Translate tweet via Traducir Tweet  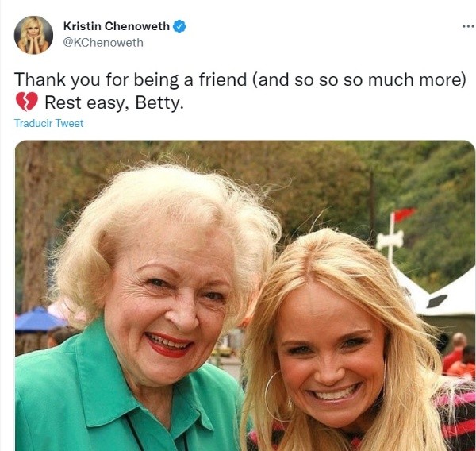[x=48, y=123]
